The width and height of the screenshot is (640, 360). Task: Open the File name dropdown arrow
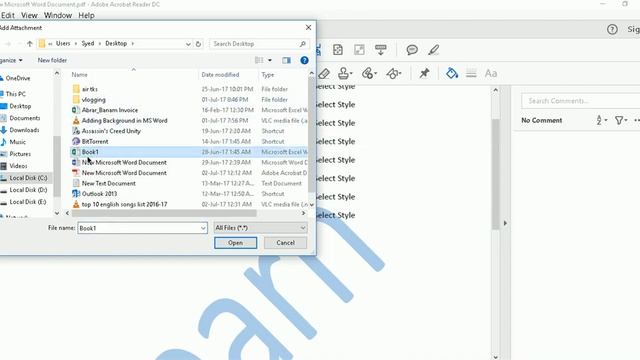[203, 228]
